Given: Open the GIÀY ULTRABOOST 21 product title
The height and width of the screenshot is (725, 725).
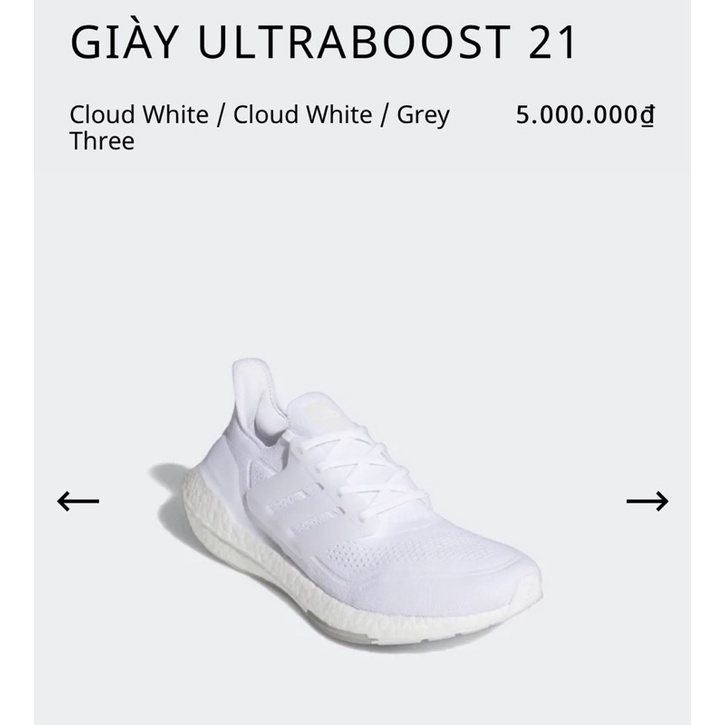Looking at the screenshot, I should [x=323, y=43].
